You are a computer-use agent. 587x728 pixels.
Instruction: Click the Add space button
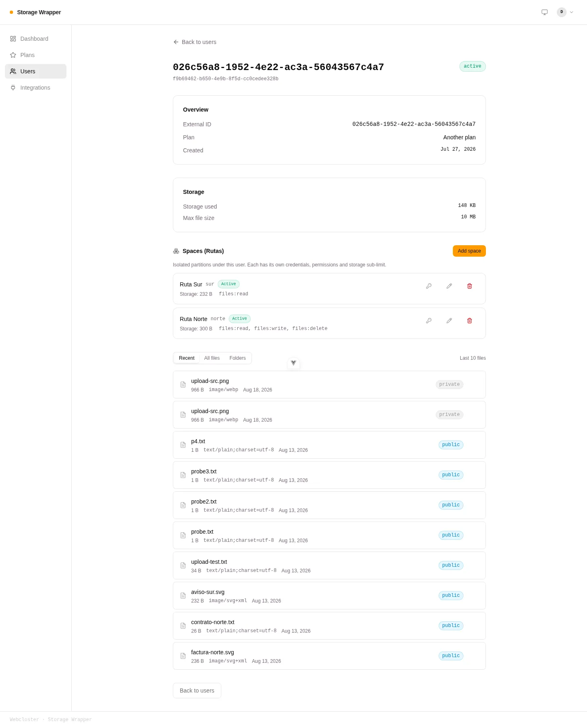pos(469,251)
